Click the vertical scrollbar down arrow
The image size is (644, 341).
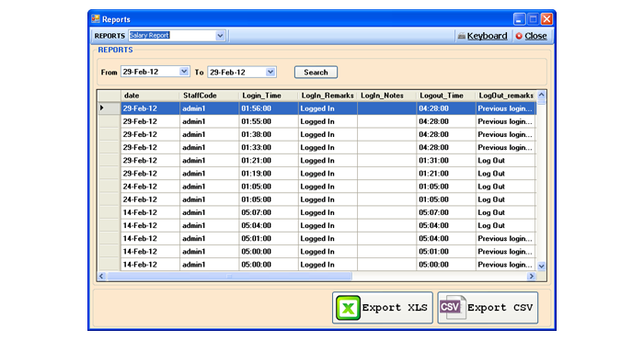coord(541,266)
